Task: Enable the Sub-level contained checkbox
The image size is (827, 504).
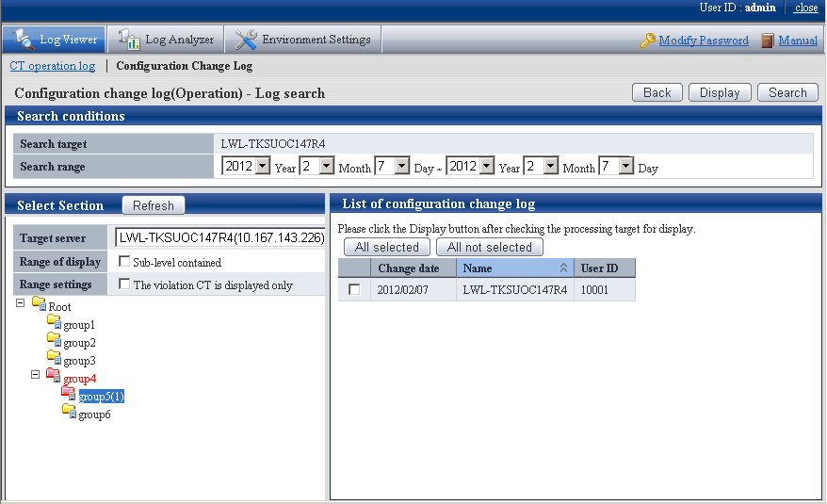Action: [x=124, y=261]
